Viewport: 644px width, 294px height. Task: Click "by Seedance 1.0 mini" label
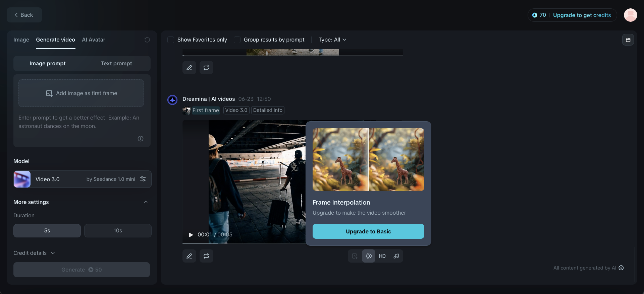pos(111,179)
